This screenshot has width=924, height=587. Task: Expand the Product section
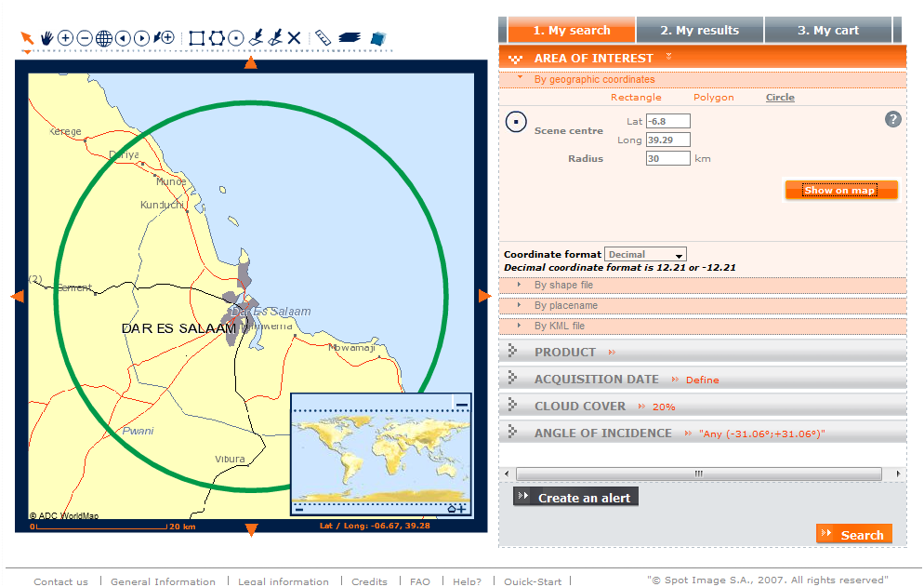coord(703,352)
